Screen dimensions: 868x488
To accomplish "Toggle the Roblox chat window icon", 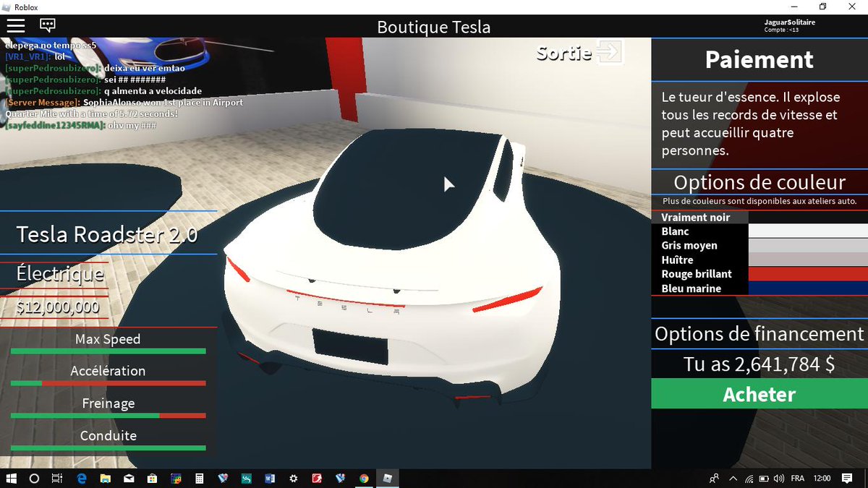I will pos(48,25).
